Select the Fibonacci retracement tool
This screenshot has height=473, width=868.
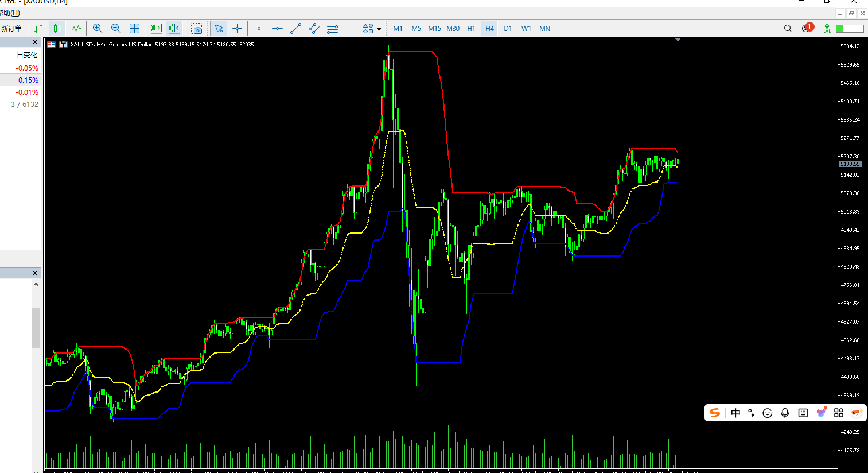tap(332, 28)
